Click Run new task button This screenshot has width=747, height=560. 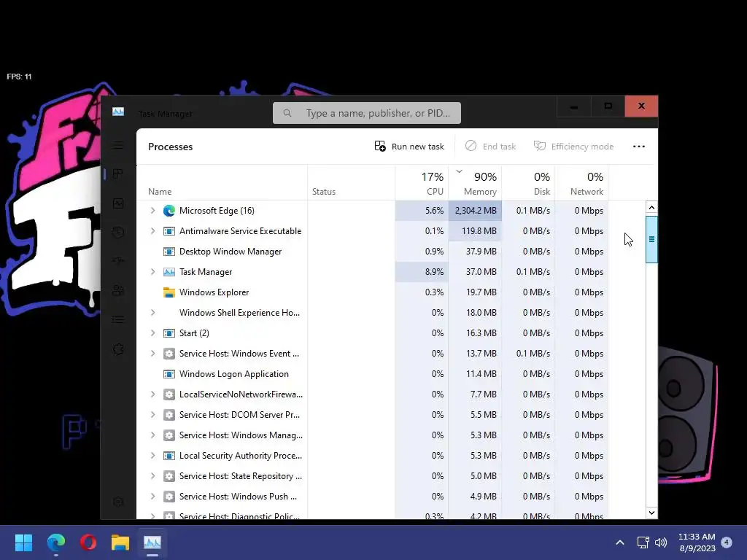[x=409, y=146]
